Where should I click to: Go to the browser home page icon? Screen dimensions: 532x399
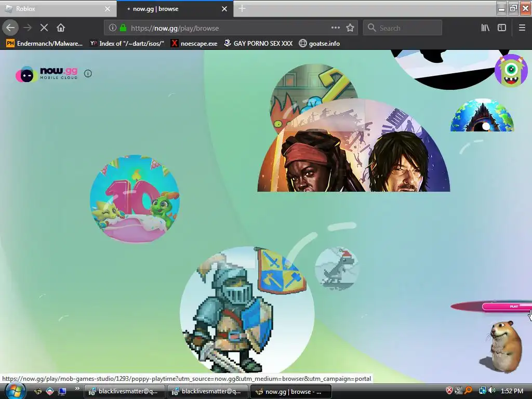(x=61, y=28)
